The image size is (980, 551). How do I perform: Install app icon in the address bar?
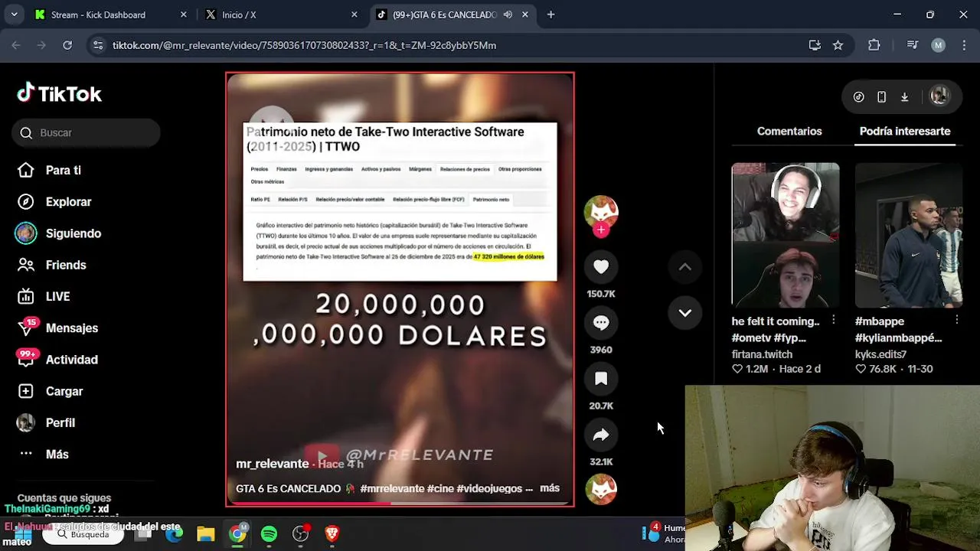click(x=815, y=45)
